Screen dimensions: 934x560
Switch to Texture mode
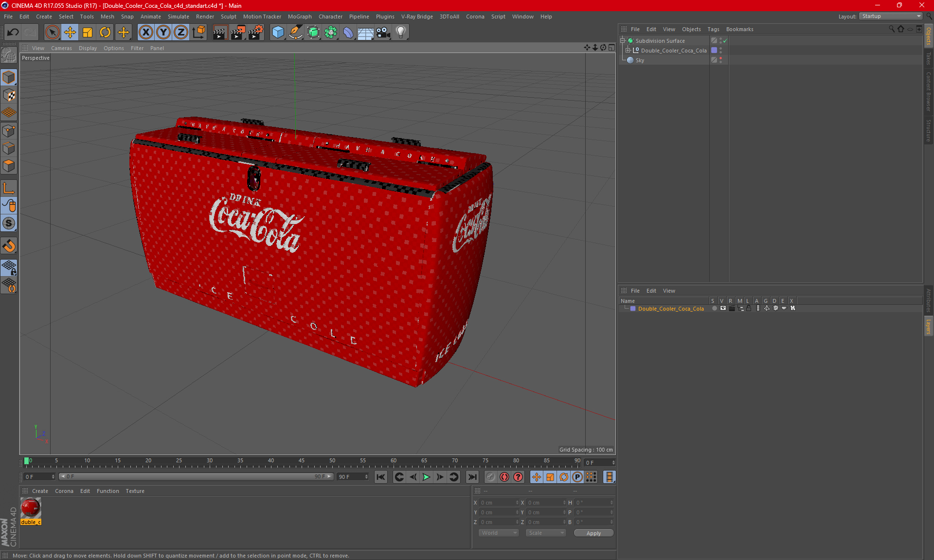click(9, 95)
